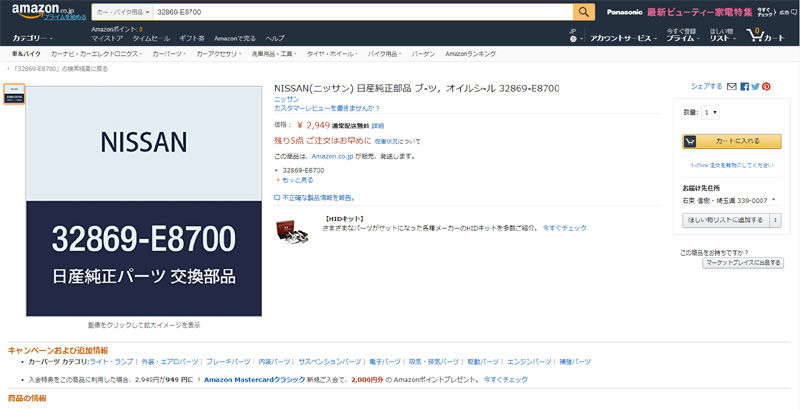
Task: Share the product on Facebook
Action: [x=744, y=87]
